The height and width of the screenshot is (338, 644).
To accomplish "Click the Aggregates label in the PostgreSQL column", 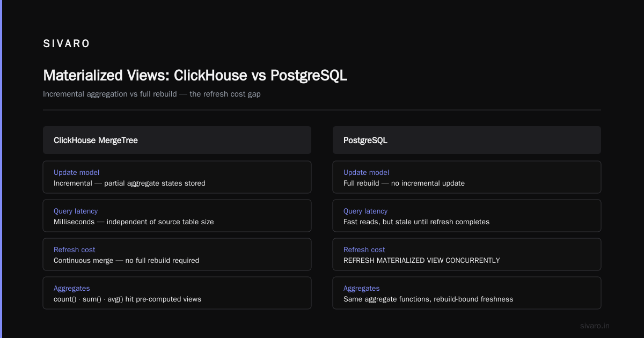I will click(x=362, y=289).
